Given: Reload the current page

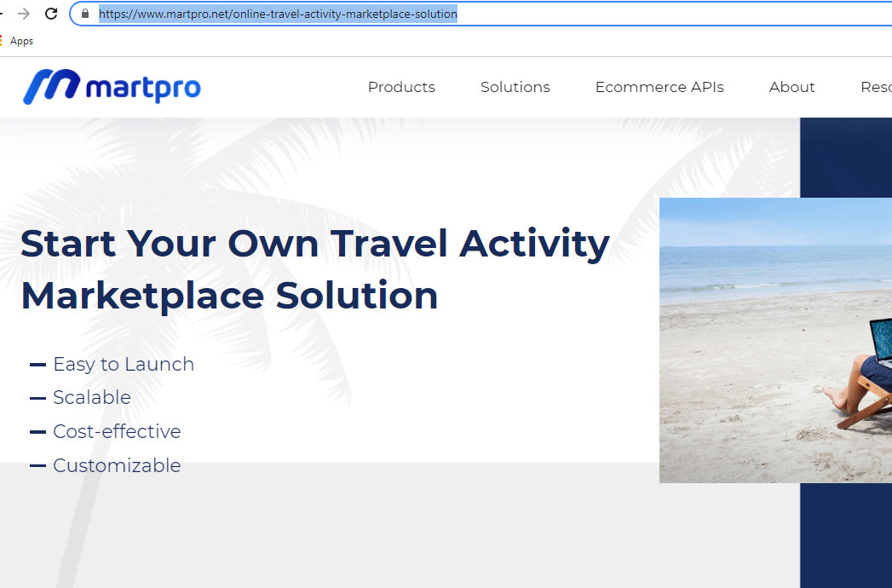Looking at the screenshot, I should 50,14.
